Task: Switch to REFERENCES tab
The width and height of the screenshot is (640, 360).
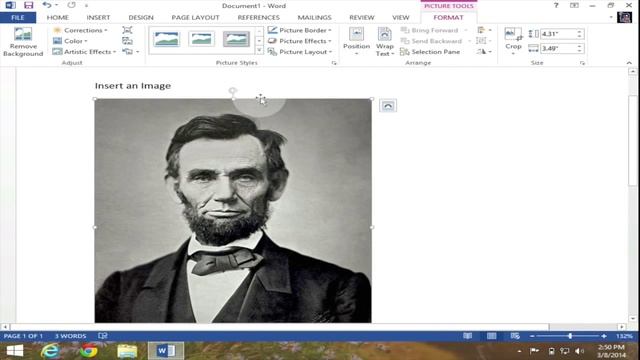Action: coord(258,18)
